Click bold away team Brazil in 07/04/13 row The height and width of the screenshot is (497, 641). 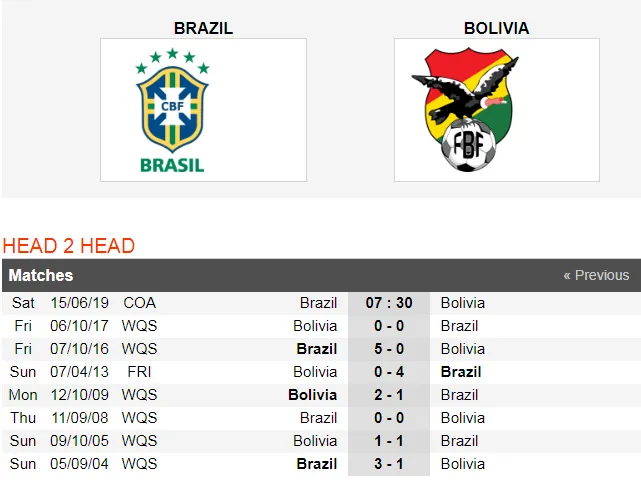[x=462, y=372]
